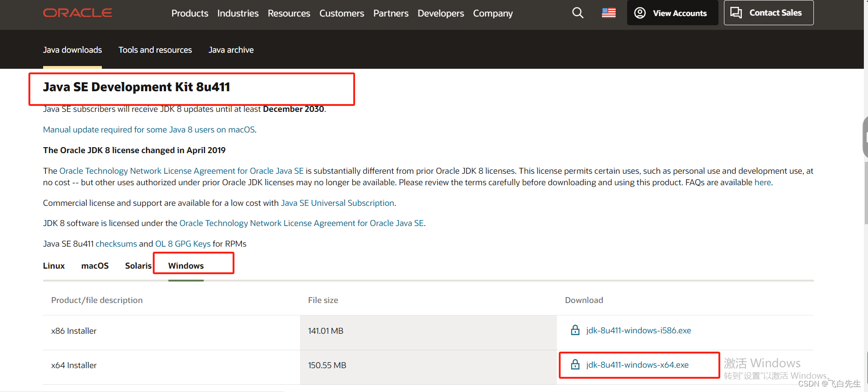This screenshot has height=392, width=868.
Task: Download jdk-8u411-windows-x64.exe
Action: [x=637, y=365]
